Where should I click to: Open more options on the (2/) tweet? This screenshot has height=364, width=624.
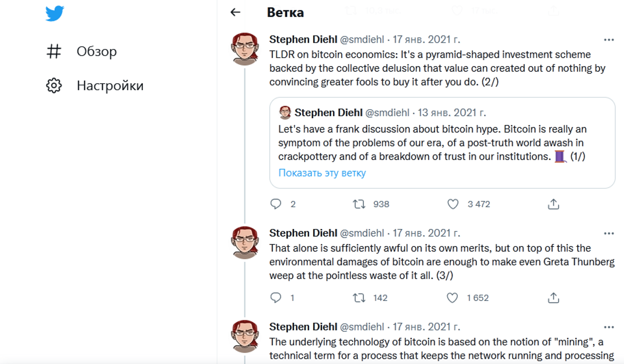coord(609,40)
